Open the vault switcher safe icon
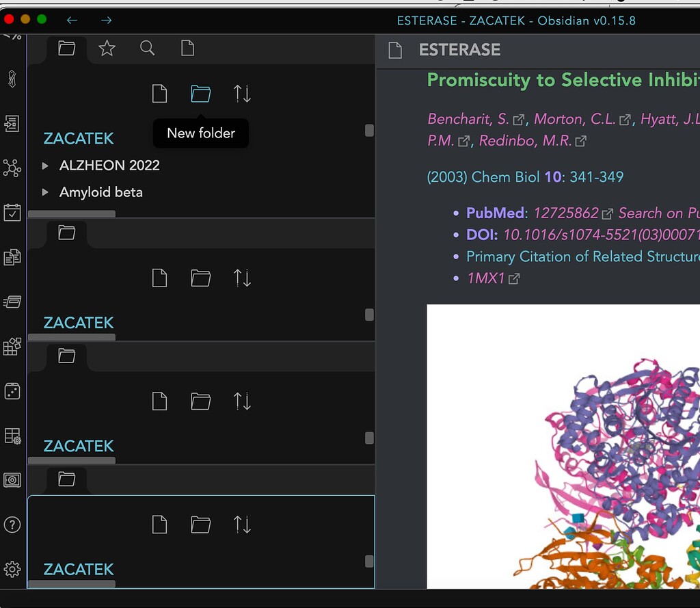The height and width of the screenshot is (608, 700). [x=12, y=480]
